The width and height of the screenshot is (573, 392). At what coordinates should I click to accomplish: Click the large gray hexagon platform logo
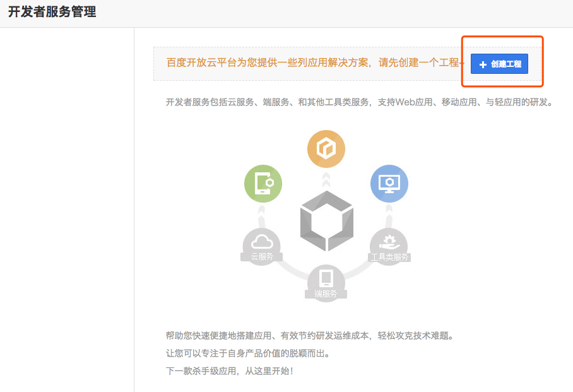click(326, 220)
